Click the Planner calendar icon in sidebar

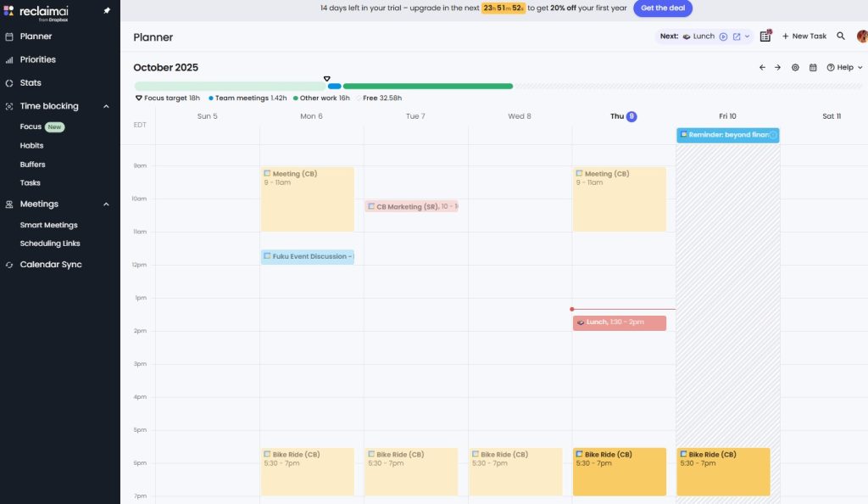coord(9,37)
